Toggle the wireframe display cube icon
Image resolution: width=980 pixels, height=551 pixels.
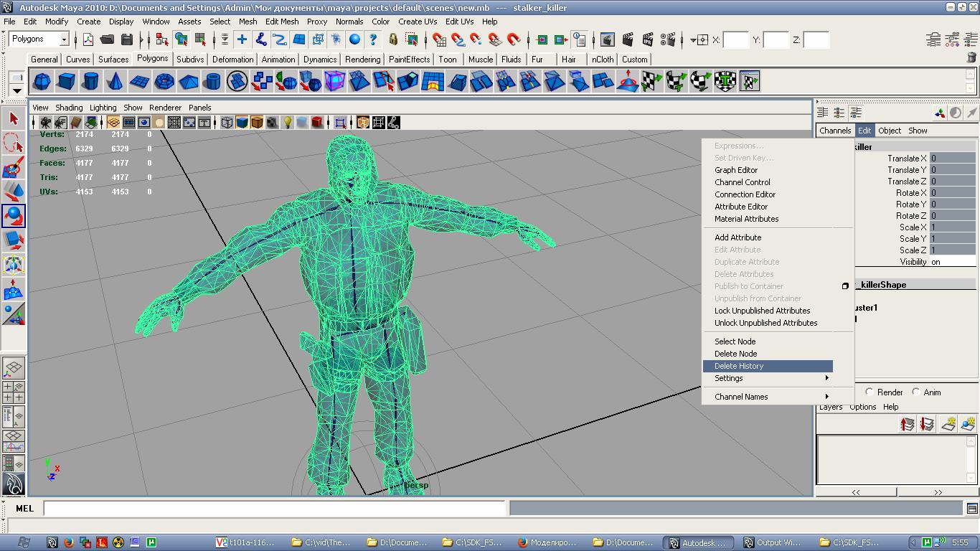point(227,123)
